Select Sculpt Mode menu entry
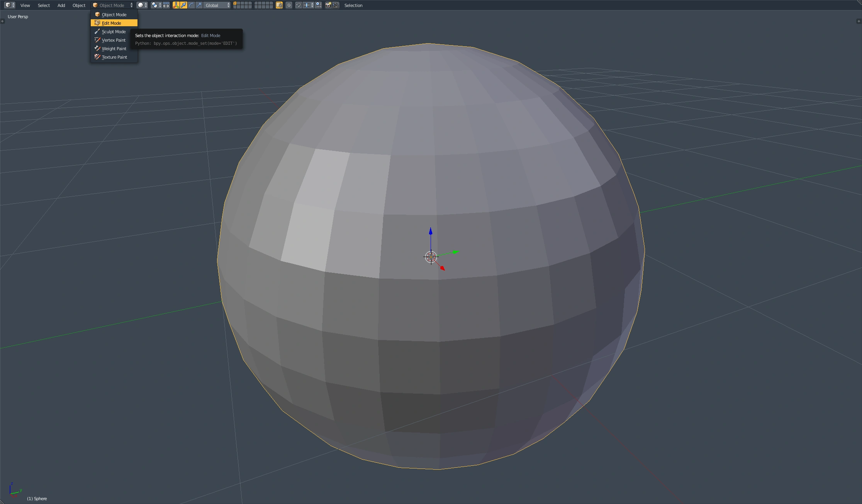The image size is (862, 504). click(114, 32)
